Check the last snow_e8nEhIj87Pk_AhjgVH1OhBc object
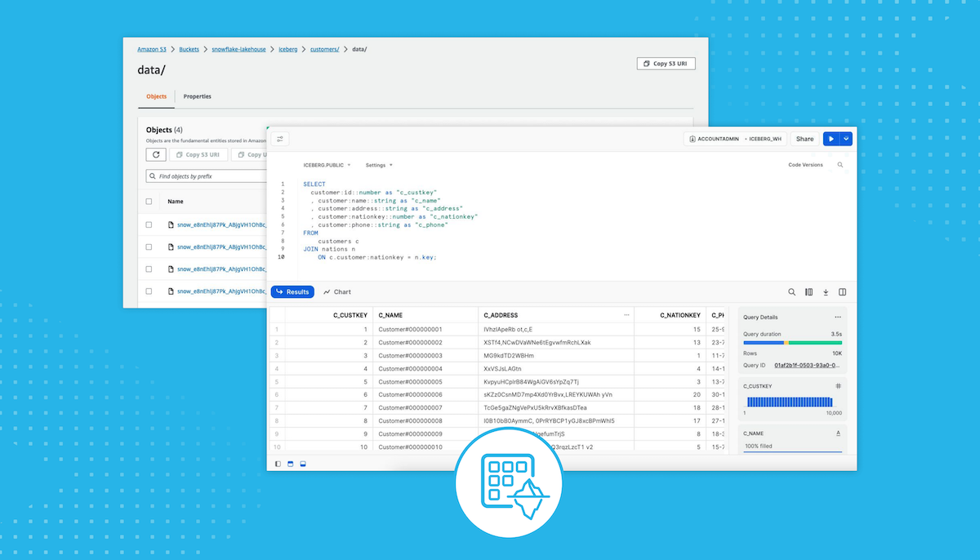980x560 pixels. point(149,291)
